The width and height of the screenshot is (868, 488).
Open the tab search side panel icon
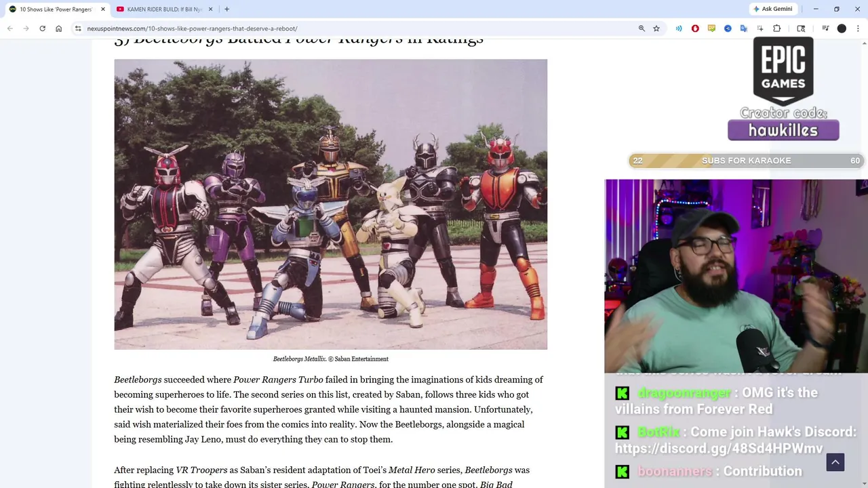pyautogui.click(x=801, y=28)
